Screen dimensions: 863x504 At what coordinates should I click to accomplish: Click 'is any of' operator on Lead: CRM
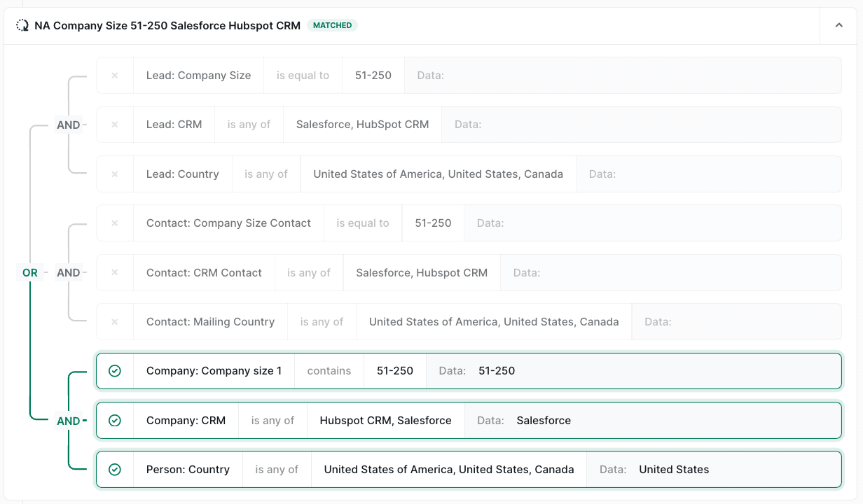click(x=249, y=125)
